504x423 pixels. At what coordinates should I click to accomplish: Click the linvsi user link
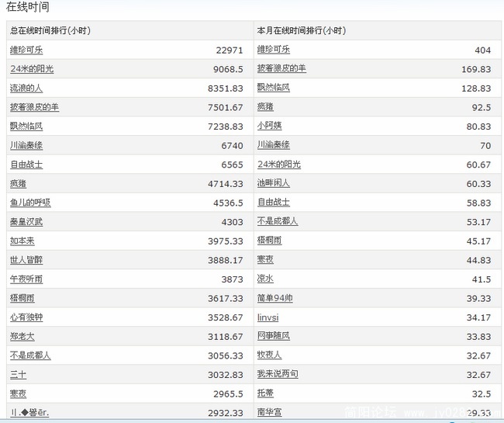pos(268,317)
